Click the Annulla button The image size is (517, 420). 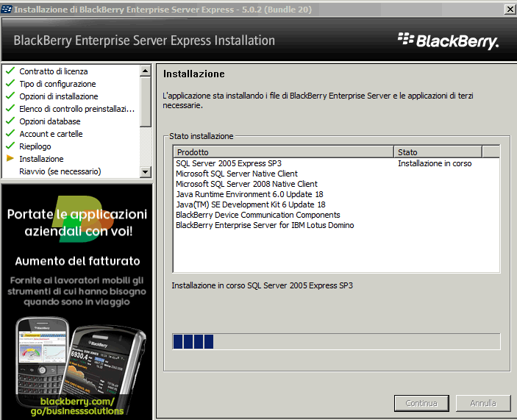483,403
